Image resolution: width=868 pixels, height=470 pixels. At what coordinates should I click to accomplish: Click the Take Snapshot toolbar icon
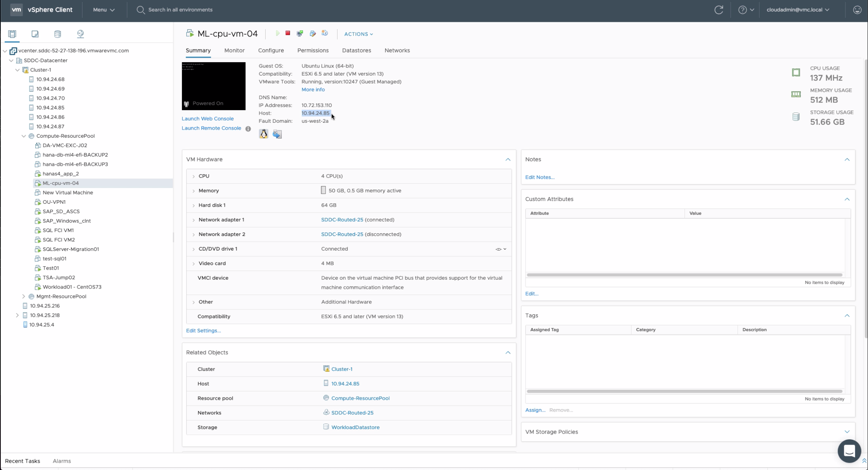click(325, 33)
